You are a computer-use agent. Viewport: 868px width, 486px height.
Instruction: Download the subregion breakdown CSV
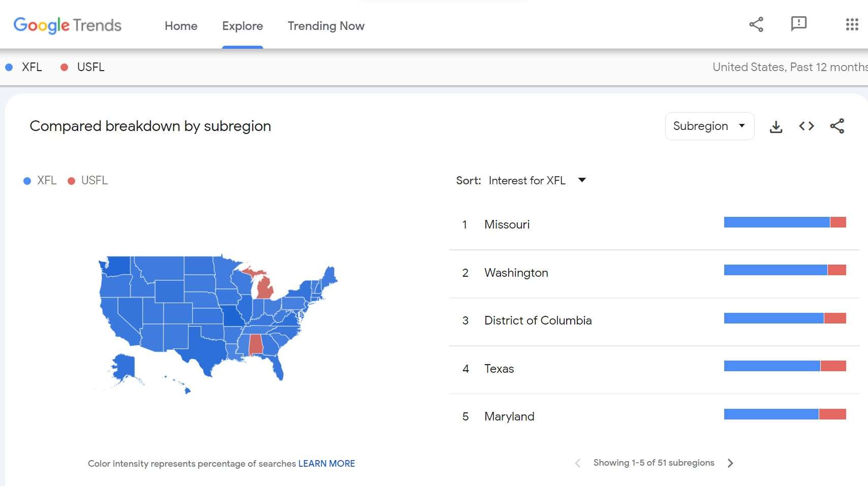coord(776,126)
